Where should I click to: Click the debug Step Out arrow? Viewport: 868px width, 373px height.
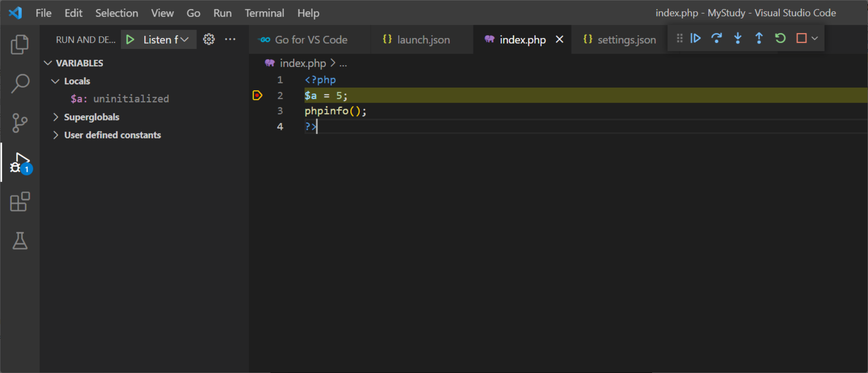[x=759, y=38]
